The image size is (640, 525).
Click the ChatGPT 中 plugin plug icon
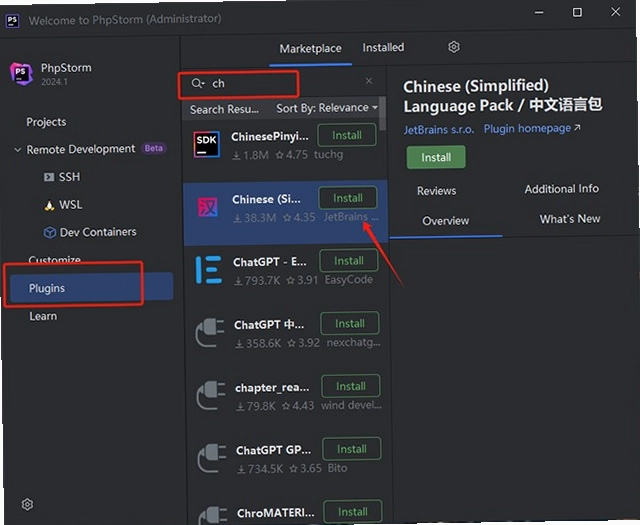point(210,333)
